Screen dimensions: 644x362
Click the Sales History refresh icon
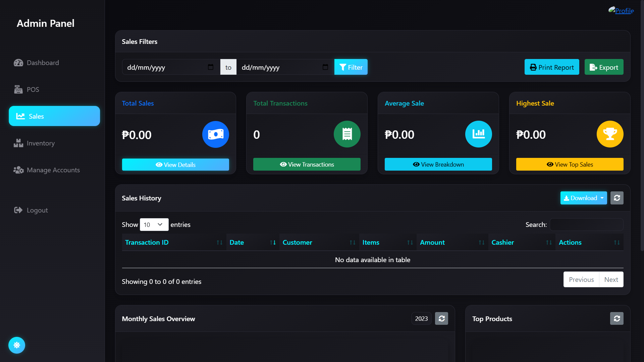point(616,198)
